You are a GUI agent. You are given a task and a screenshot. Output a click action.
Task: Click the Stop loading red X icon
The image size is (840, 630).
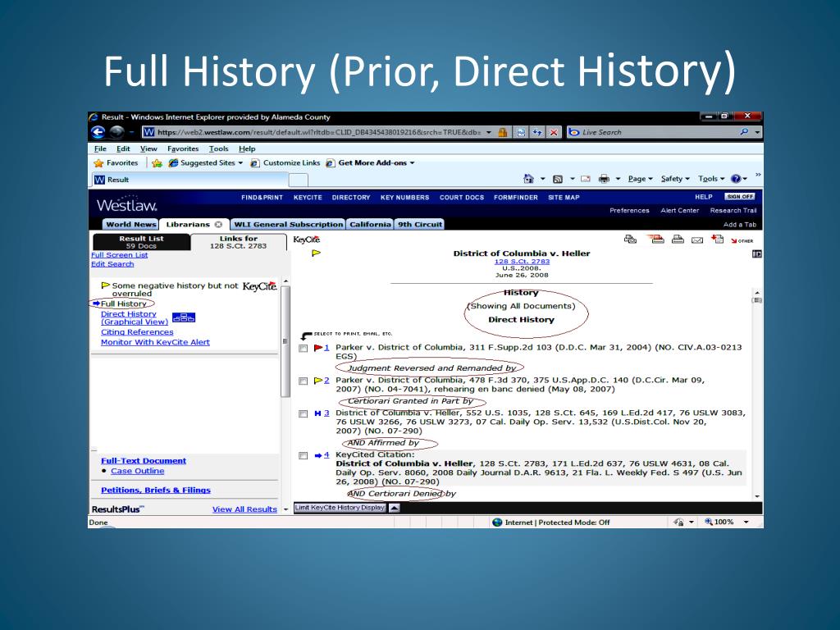[554, 132]
